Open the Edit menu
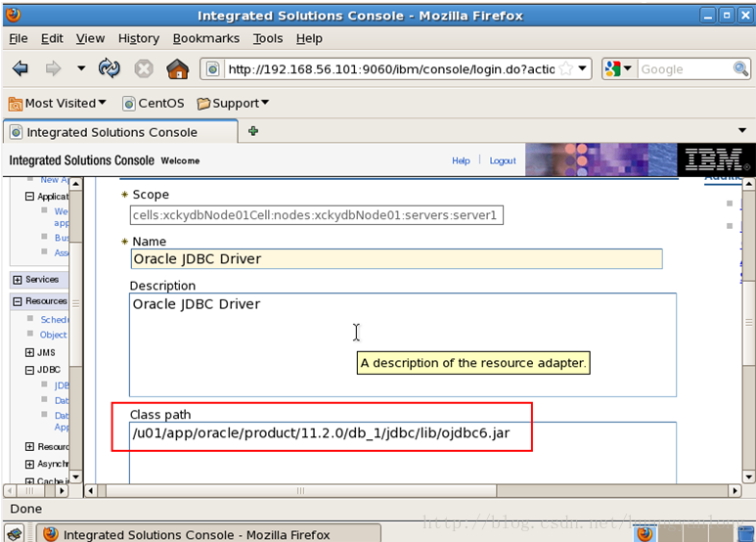The image size is (756, 542). click(x=52, y=38)
